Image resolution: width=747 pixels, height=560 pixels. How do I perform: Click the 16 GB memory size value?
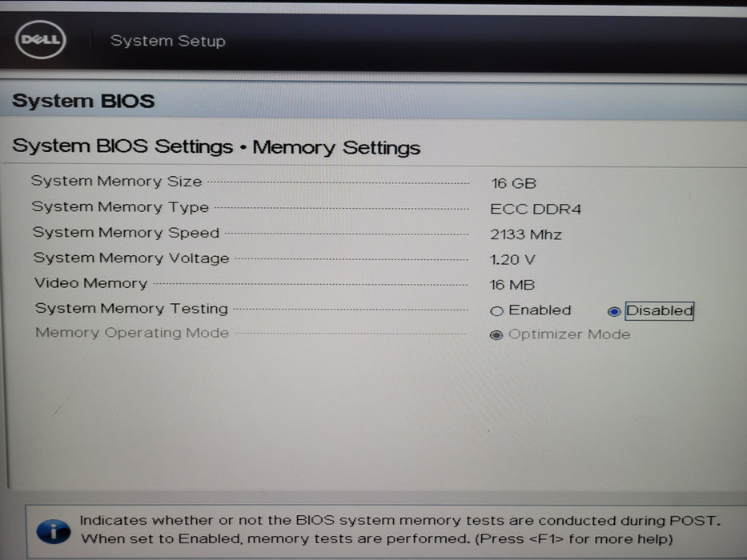(x=513, y=183)
